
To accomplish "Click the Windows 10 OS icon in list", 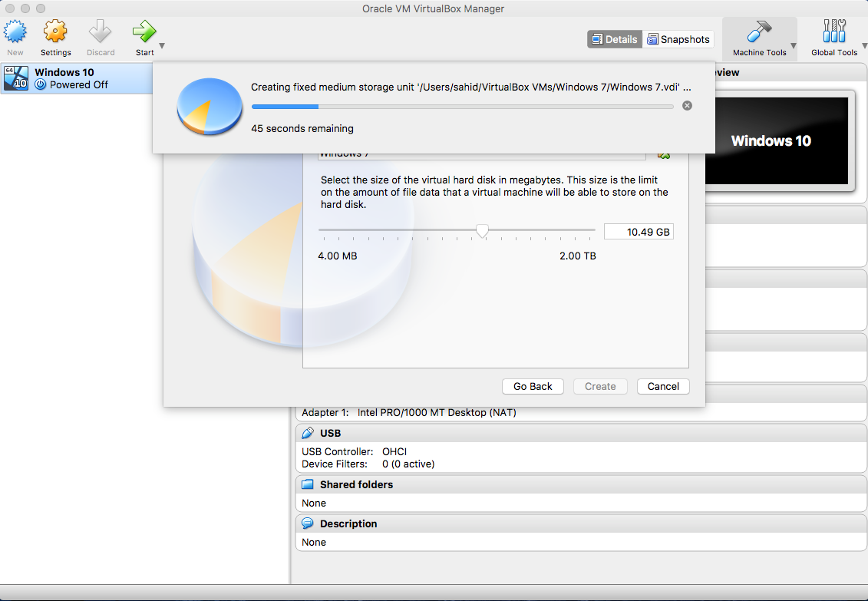I will (15, 78).
